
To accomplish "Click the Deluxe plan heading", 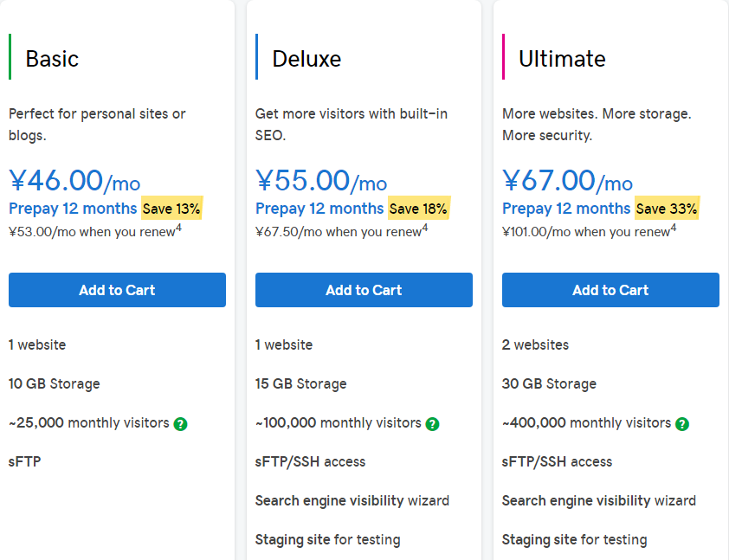I will click(x=306, y=59).
